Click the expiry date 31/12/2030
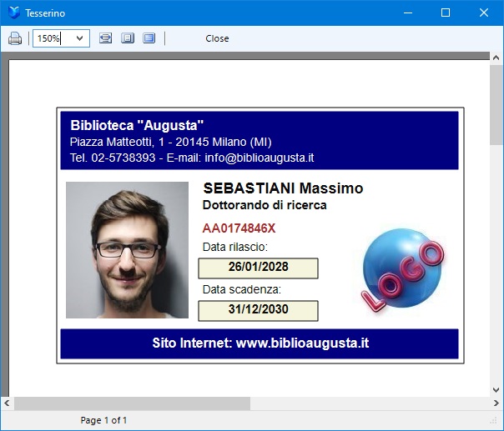Screen dimensions: 504x431 [x=258, y=311]
